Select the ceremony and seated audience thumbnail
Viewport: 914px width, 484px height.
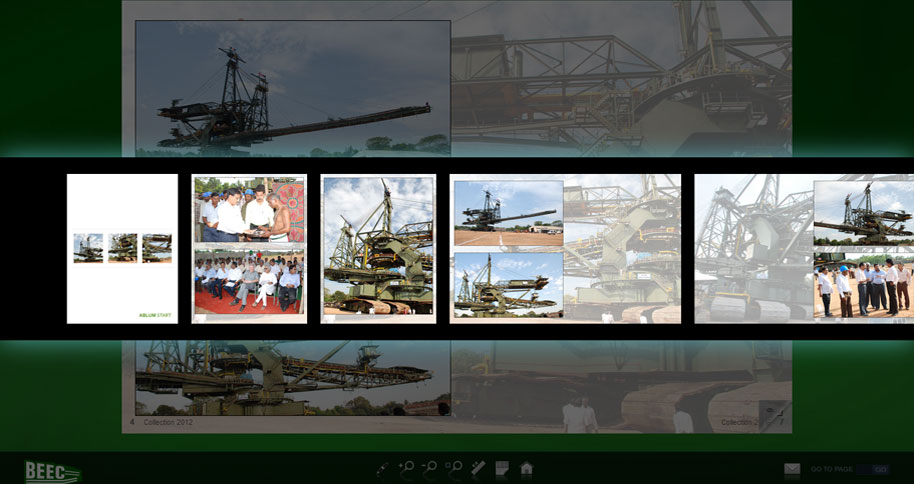249,248
